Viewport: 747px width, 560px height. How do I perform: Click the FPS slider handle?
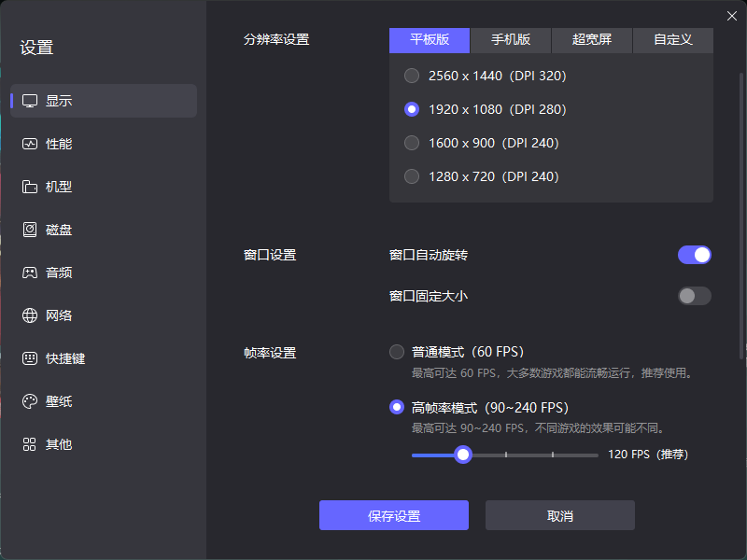462,455
